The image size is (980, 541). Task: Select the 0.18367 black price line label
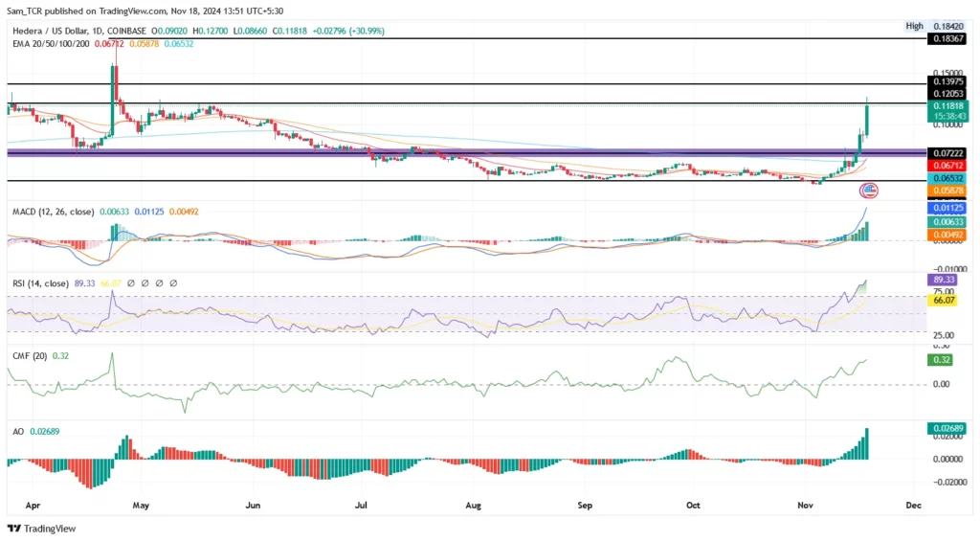pos(948,38)
